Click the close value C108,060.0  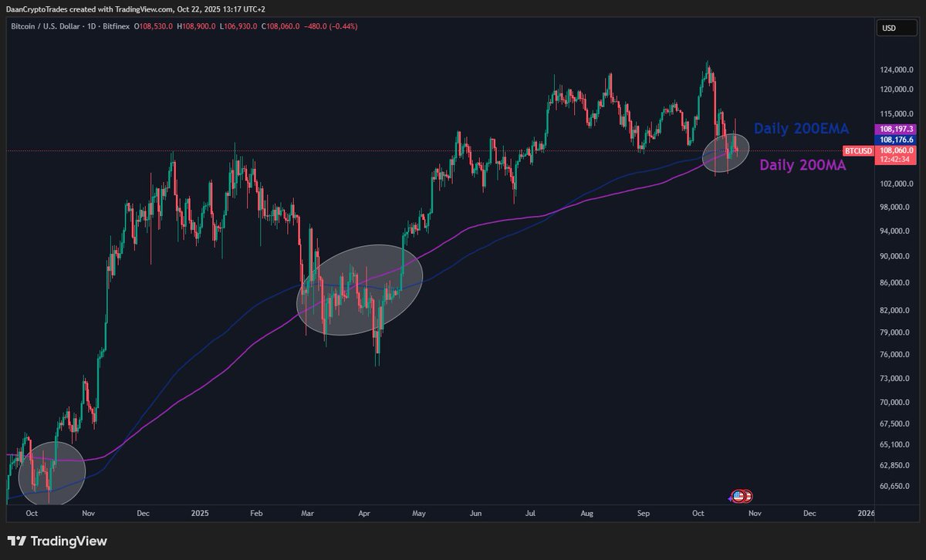pos(282,26)
